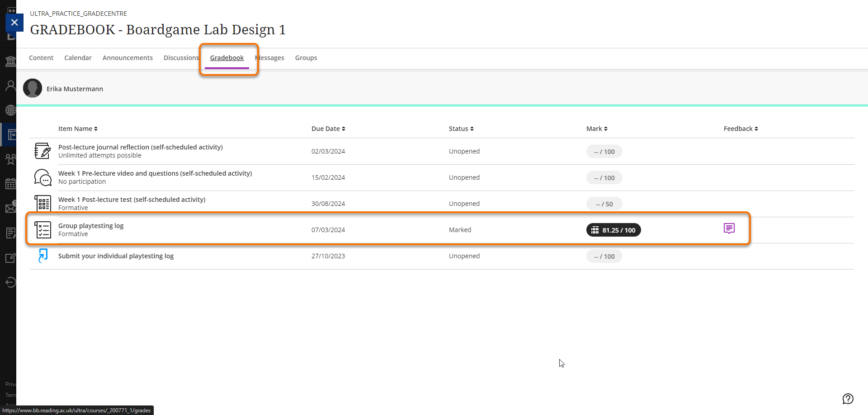Click Erika Mustermann's avatar picture
The width and height of the screenshot is (868, 415).
32,88
